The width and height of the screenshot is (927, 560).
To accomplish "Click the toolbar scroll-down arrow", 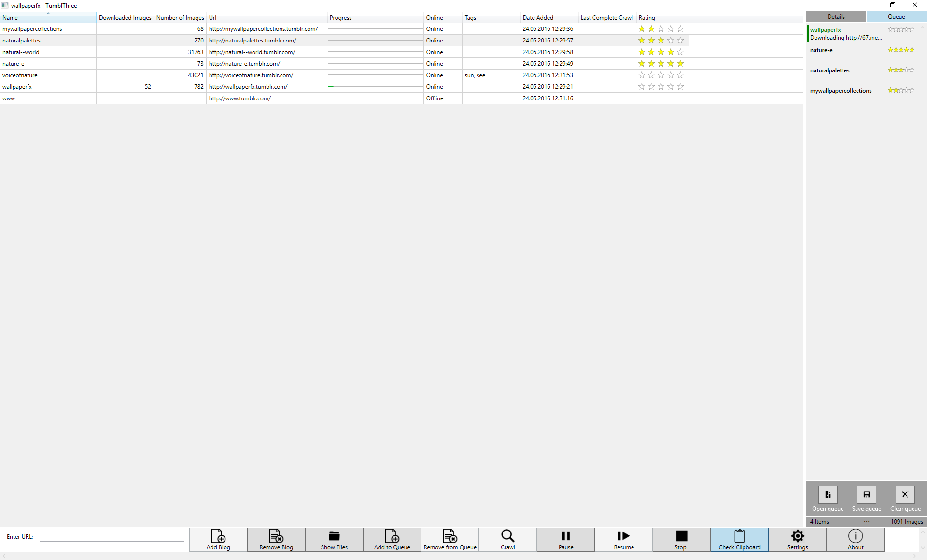I will pos(923,548).
